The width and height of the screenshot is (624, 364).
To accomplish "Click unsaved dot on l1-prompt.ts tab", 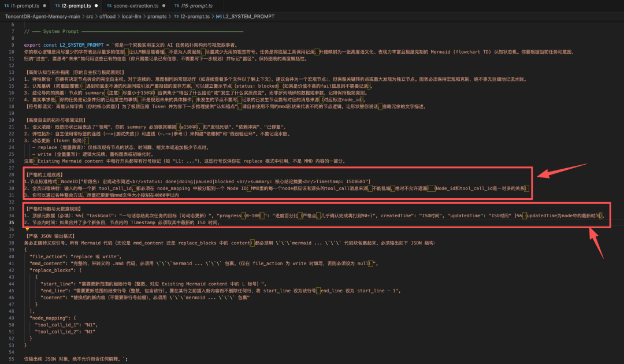I will pos(44,6).
